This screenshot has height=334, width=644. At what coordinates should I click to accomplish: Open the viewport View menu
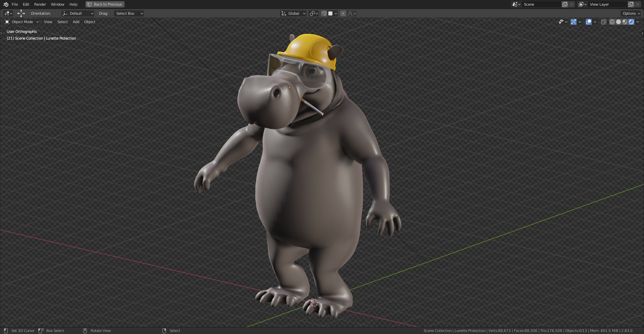(x=48, y=22)
